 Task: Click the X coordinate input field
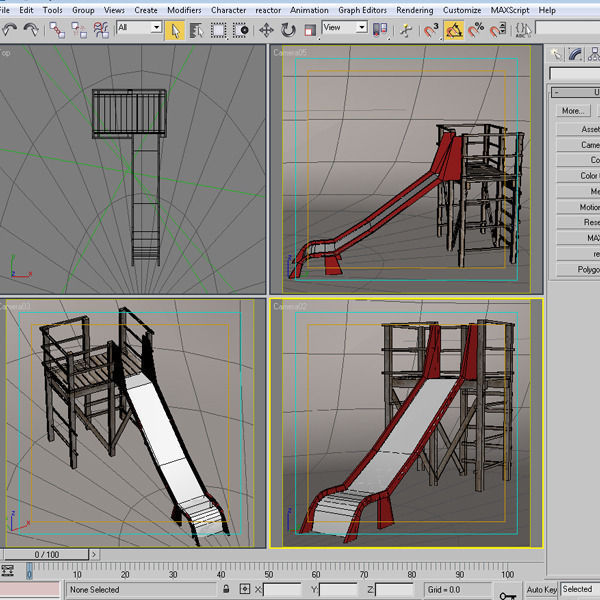pos(282,590)
